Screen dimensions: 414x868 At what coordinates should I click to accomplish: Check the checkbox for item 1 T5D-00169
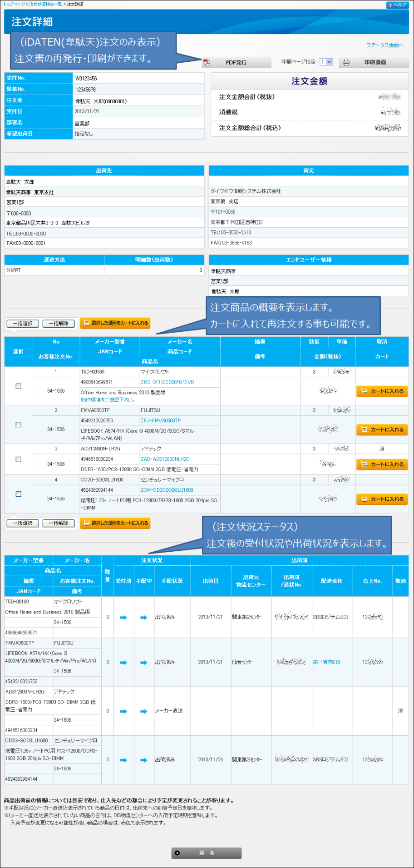[x=18, y=386]
